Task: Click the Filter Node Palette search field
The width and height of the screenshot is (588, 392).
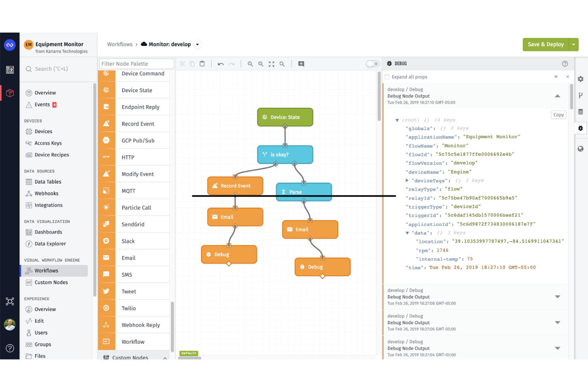Action: click(x=136, y=64)
